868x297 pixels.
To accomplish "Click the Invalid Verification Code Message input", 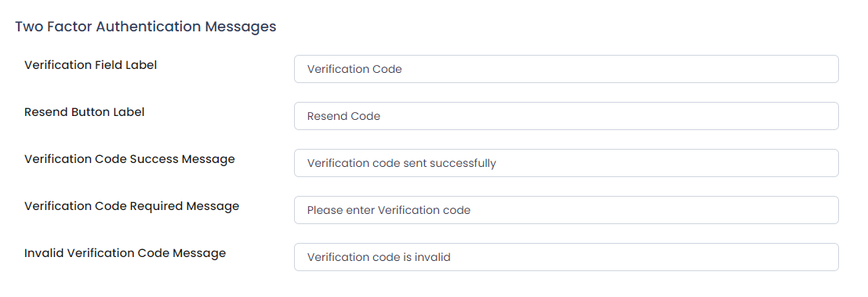I will (566, 257).
